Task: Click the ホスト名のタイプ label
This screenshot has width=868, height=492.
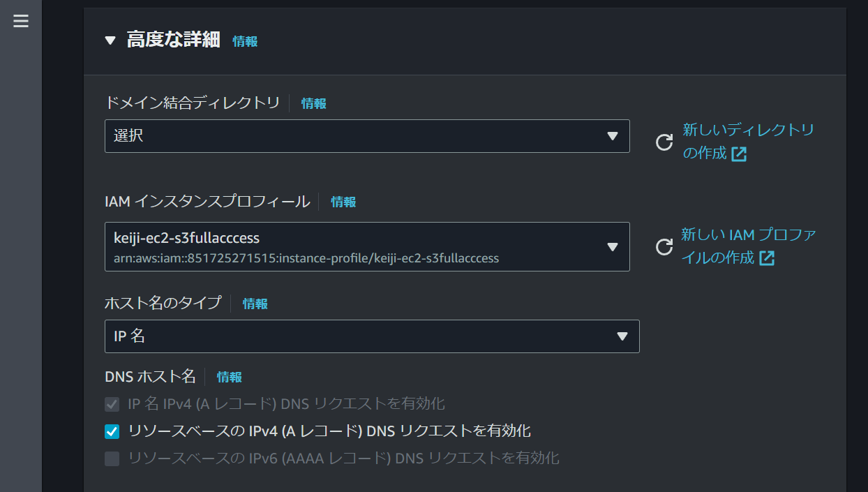Action: (163, 303)
